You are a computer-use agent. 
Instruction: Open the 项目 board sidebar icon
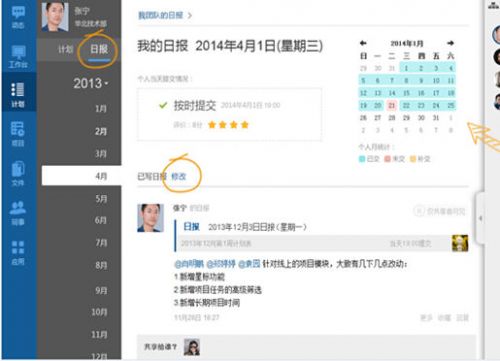point(18,129)
